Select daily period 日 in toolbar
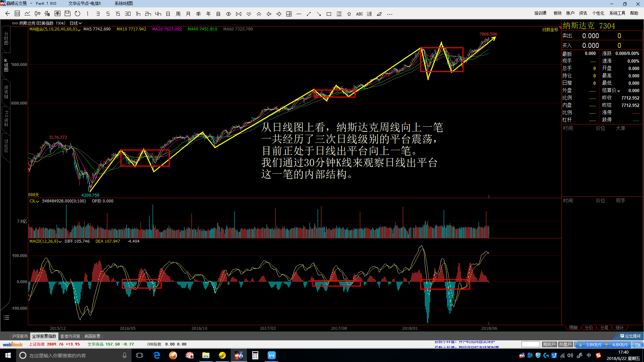644x362 pixels. click(x=168, y=14)
